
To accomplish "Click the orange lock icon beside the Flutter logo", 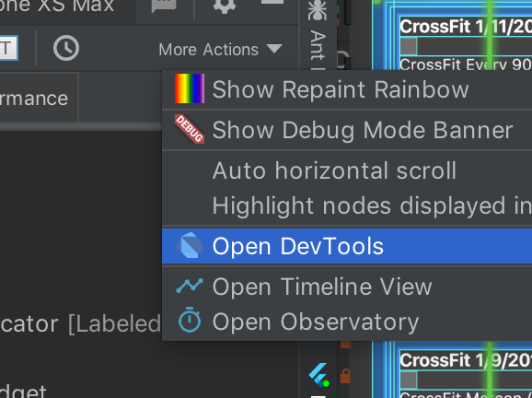I will tap(345, 376).
